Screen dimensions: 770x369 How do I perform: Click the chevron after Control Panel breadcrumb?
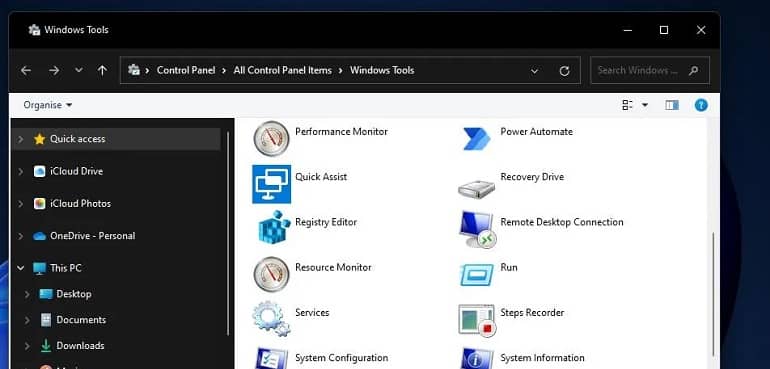(x=224, y=71)
